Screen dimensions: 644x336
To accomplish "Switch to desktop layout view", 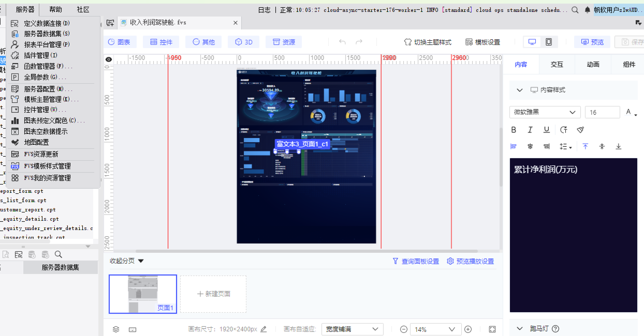I will (532, 42).
